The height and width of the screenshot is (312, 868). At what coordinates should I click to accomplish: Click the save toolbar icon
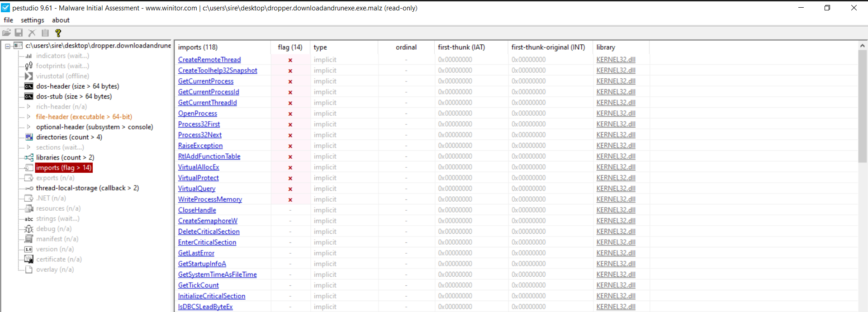[x=19, y=33]
